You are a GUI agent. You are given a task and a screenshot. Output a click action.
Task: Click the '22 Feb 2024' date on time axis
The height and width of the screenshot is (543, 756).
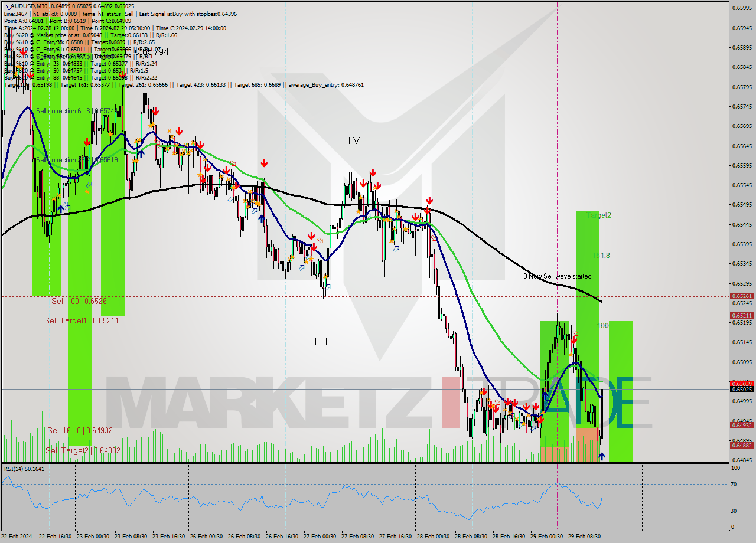tap(18, 537)
